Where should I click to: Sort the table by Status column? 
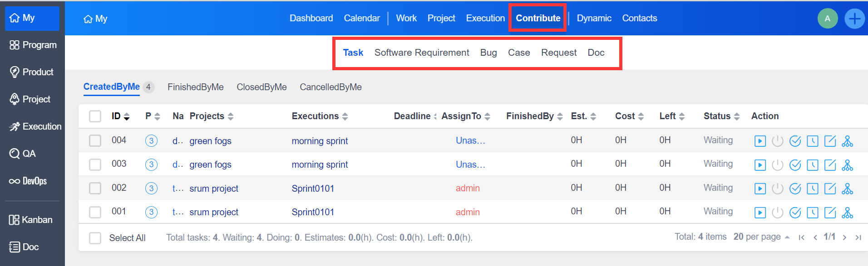pos(721,116)
